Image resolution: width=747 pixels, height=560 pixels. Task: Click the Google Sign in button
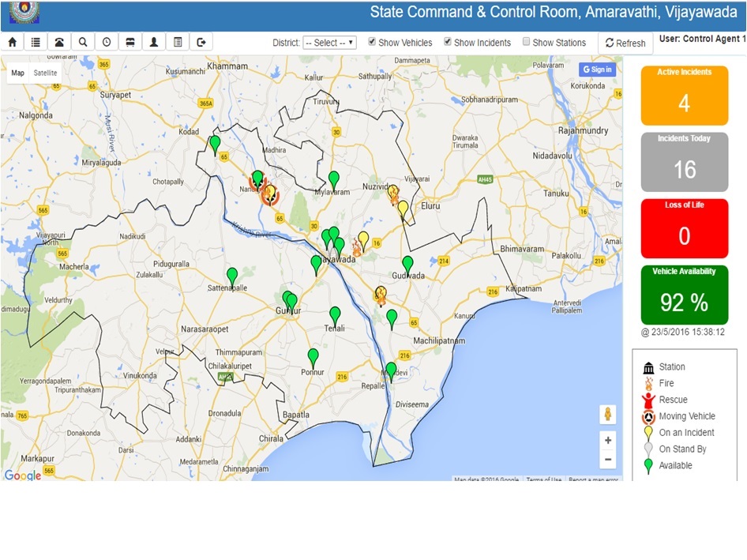coord(597,70)
